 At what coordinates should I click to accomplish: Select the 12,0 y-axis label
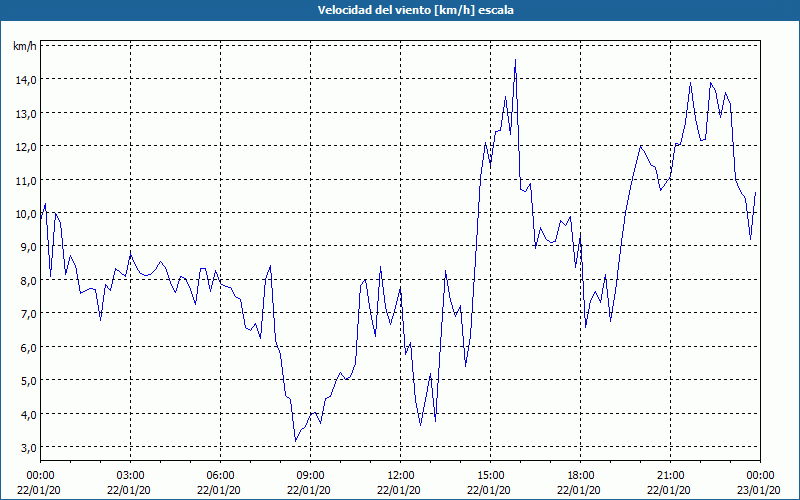pyautogui.click(x=26, y=146)
